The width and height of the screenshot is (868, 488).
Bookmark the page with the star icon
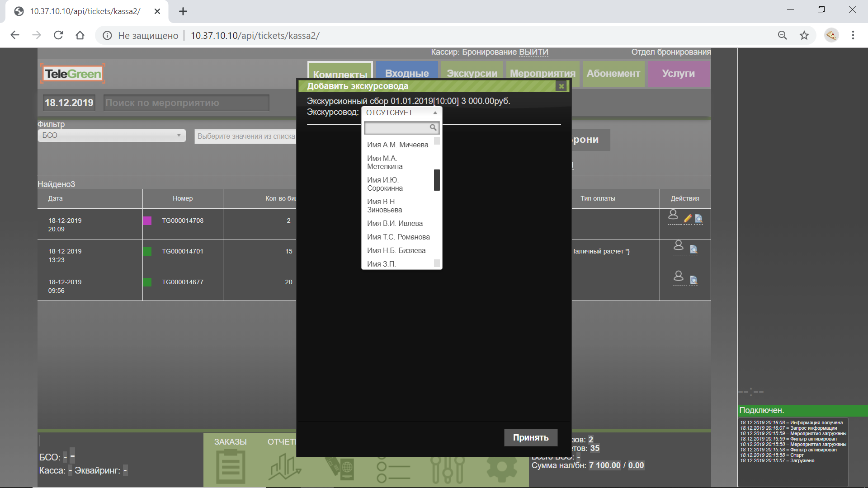[x=804, y=35]
